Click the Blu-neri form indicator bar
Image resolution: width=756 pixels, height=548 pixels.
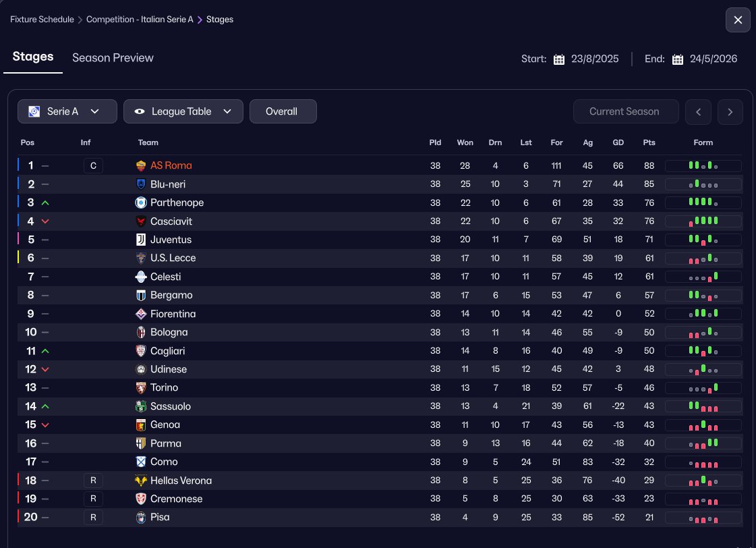click(x=703, y=184)
